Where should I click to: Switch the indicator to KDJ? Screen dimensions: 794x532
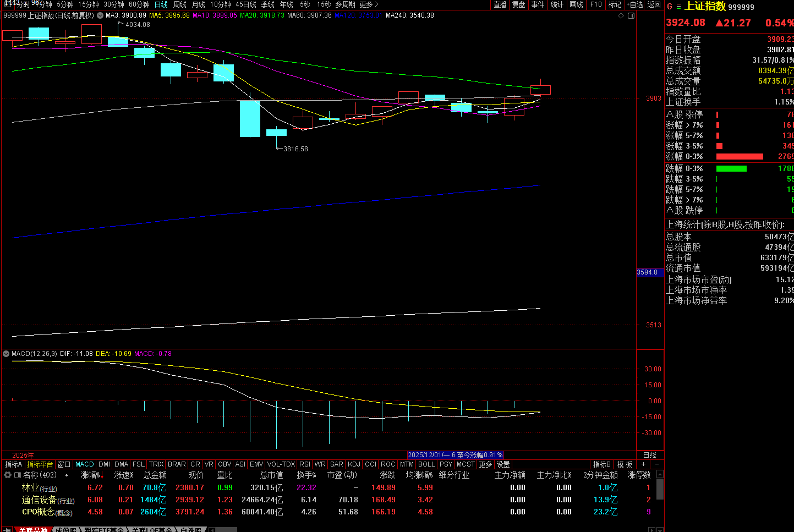(x=354, y=464)
